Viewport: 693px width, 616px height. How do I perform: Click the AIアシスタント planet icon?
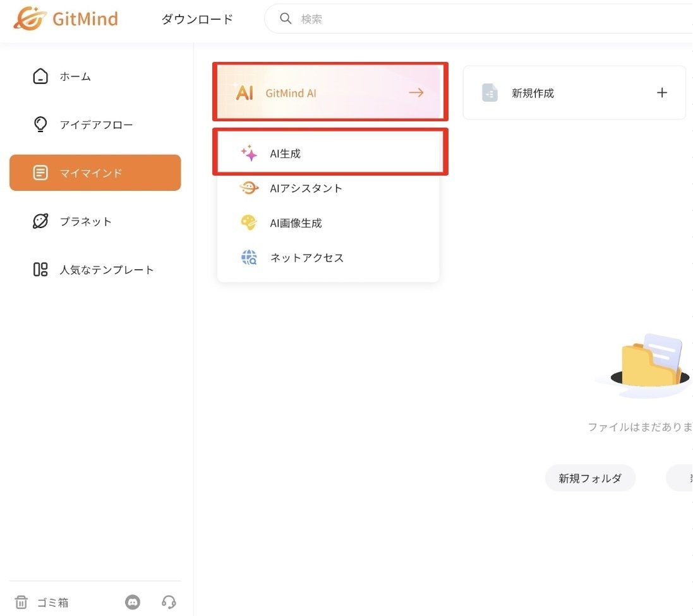tap(249, 188)
